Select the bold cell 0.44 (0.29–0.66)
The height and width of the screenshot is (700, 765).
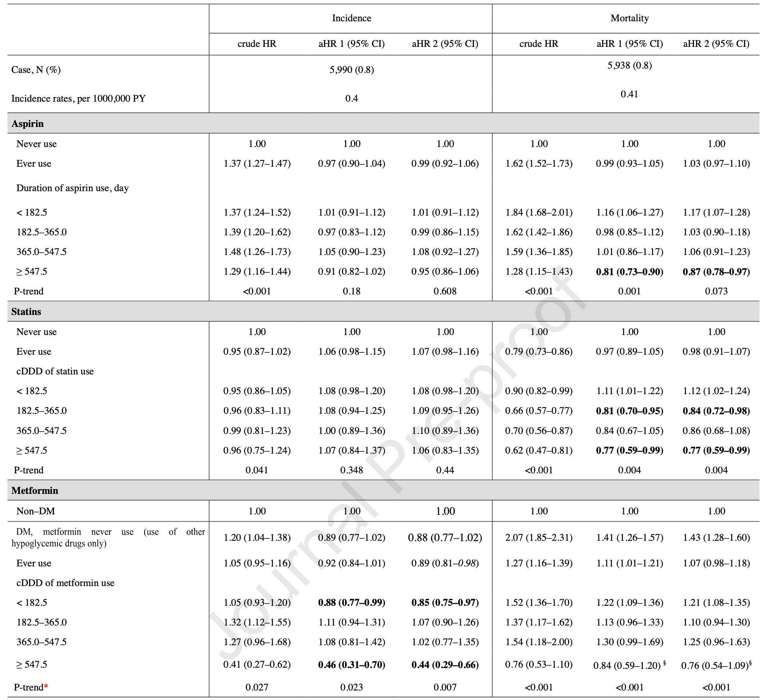(x=445, y=665)
